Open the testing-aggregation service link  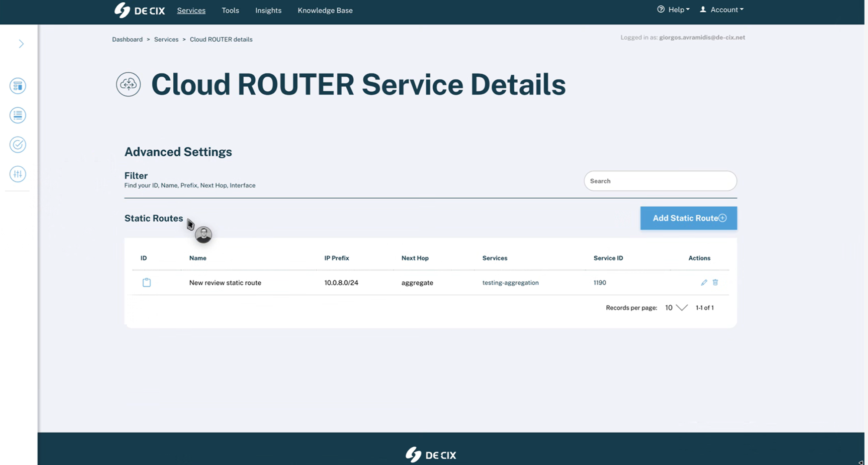tap(510, 283)
